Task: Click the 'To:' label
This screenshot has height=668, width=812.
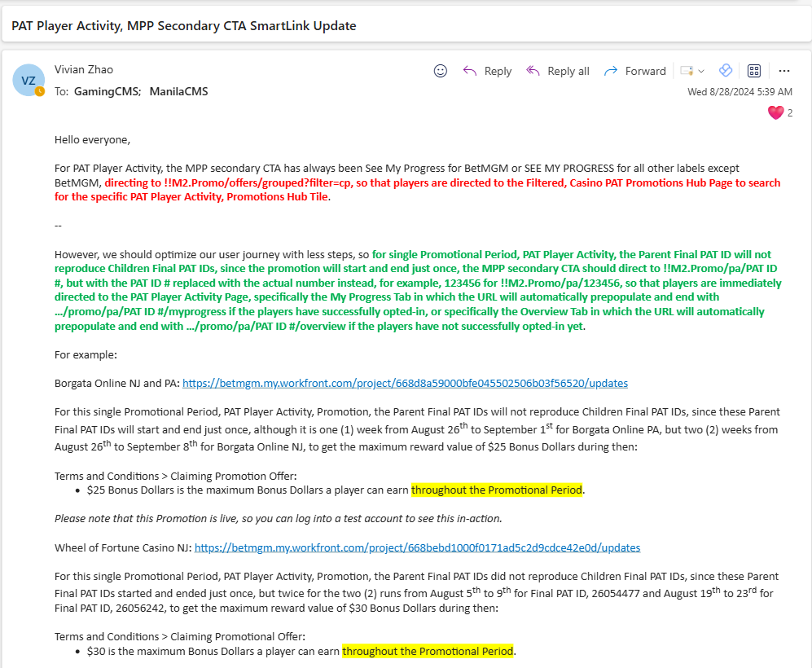Action: point(61,92)
